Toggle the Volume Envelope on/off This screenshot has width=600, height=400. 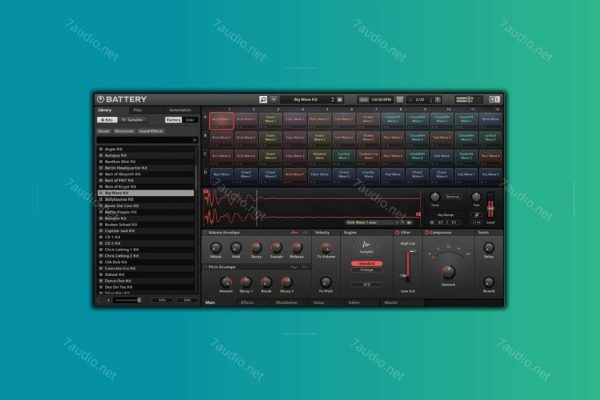pyautogui.click(x=205, y=233)
